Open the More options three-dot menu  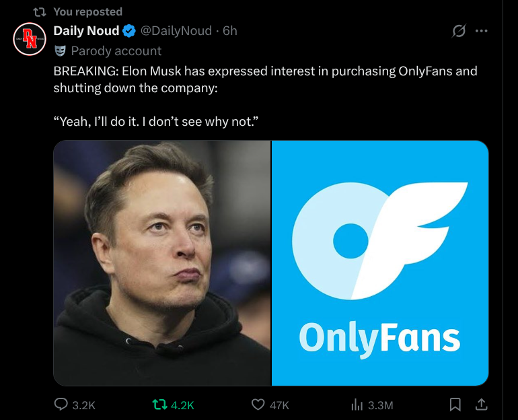point(481,31)
